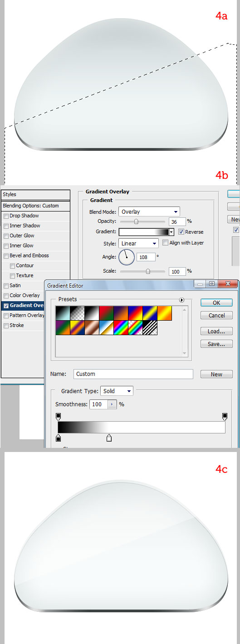The height and width of the screenshot is (644, 240).
Task: Uncheck the Reverse checkbox
Action: 181,232
